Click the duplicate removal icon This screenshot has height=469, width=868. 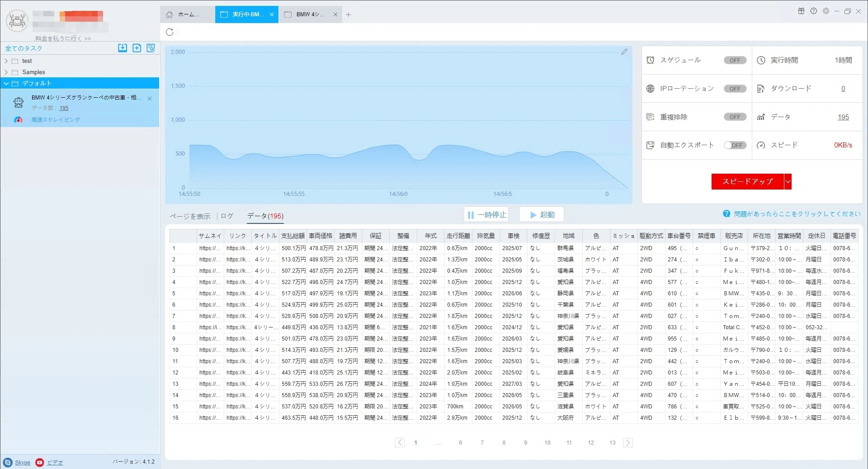click(650, 117)
